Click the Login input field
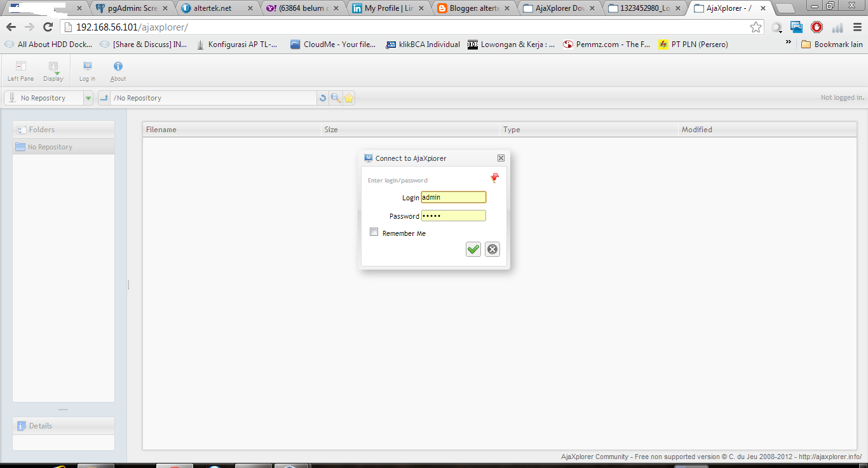This screenshot has height=468, width=868. click(454, 197)
